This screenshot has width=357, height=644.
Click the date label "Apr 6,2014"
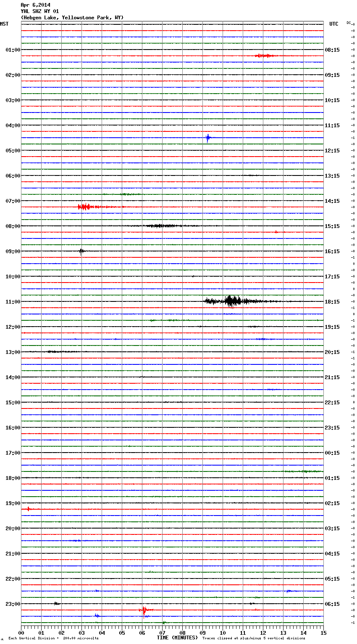click(35, 5)
